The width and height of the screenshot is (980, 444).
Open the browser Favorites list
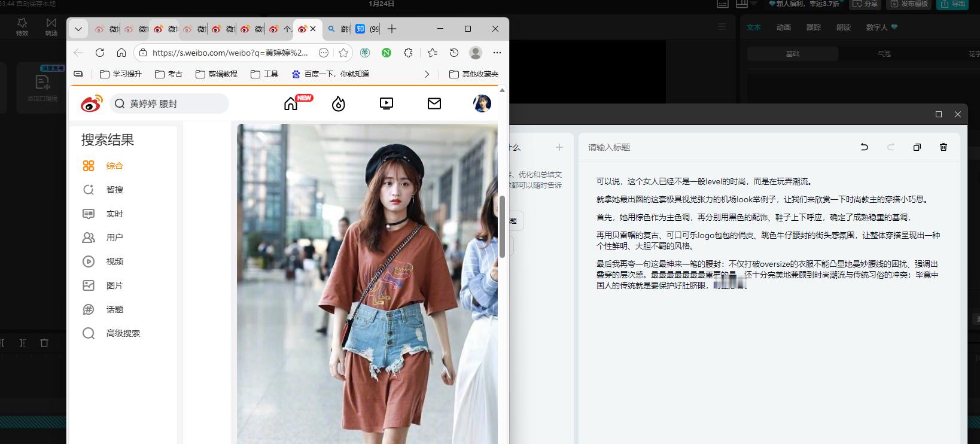(433, 53)
